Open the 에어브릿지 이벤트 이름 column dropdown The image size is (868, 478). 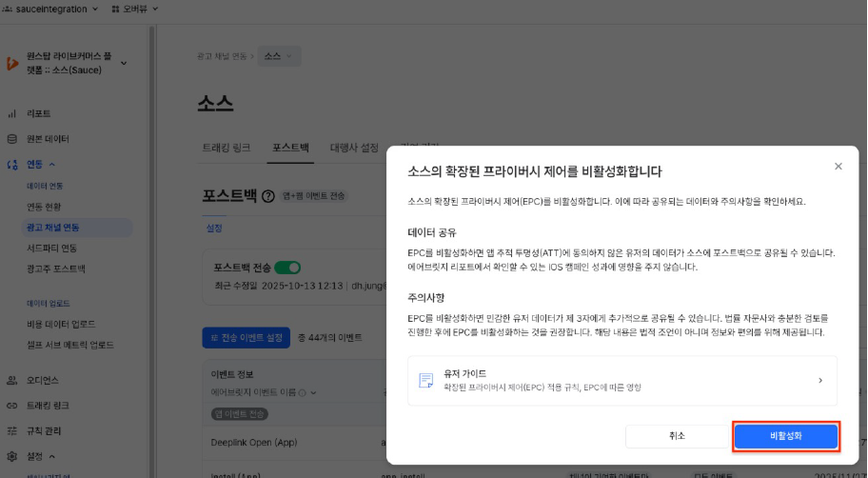click(x=313, y=392)
